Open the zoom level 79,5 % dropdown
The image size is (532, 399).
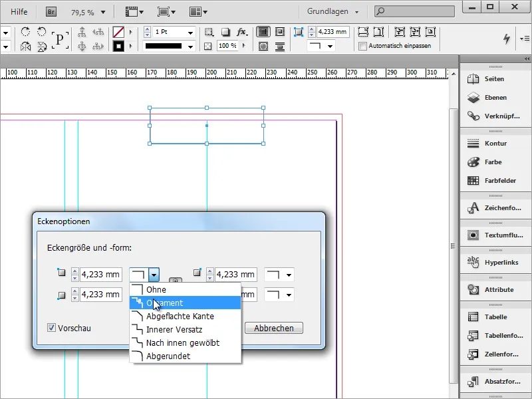103,13
